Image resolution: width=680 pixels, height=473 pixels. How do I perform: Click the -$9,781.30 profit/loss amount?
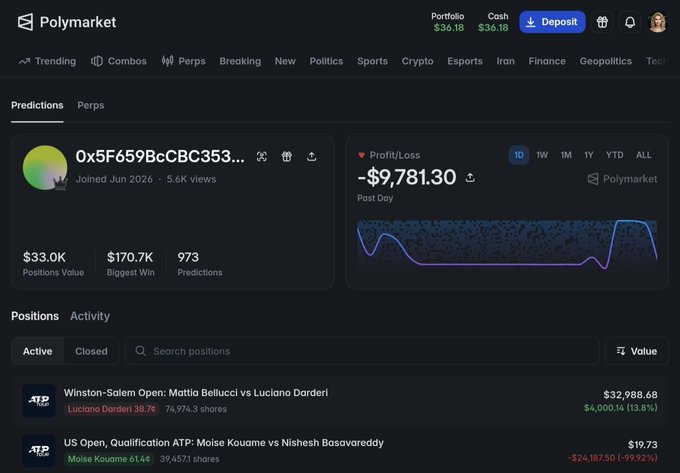(406, 177)
